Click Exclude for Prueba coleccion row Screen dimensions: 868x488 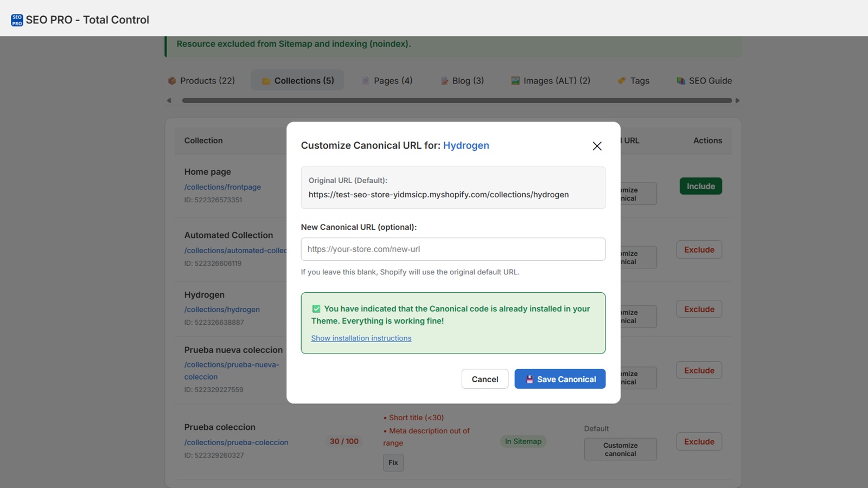pos(699,441)
